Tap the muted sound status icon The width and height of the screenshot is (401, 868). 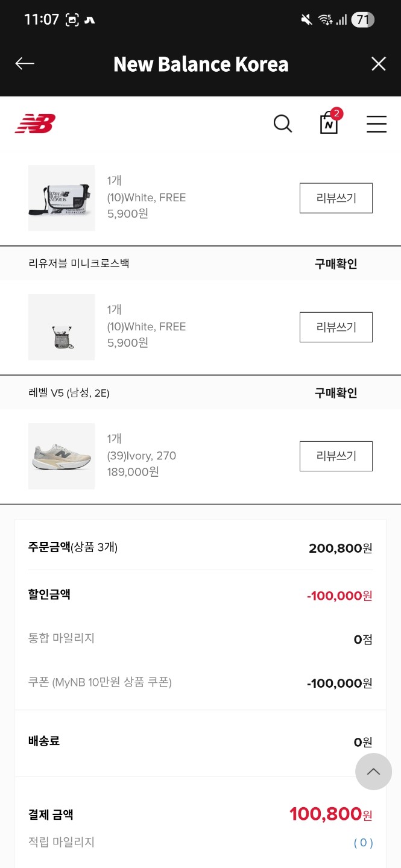point(306,20)
